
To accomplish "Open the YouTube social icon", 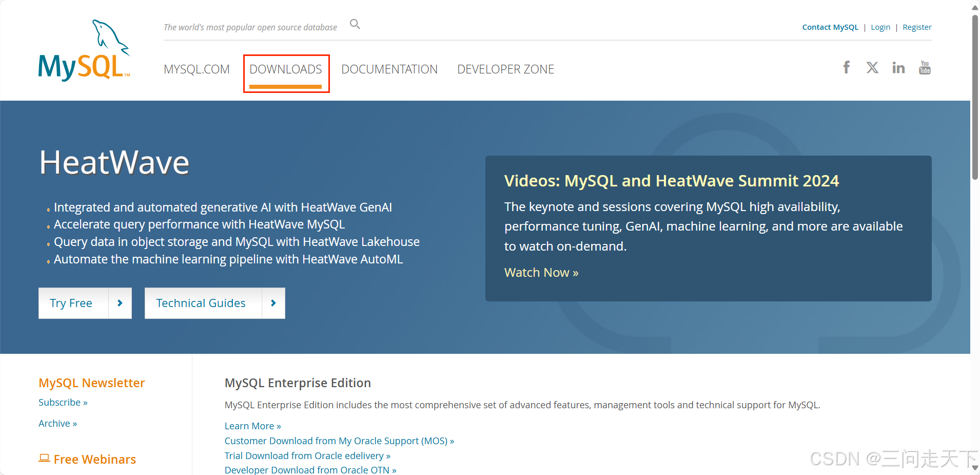I will pos(925,68).
